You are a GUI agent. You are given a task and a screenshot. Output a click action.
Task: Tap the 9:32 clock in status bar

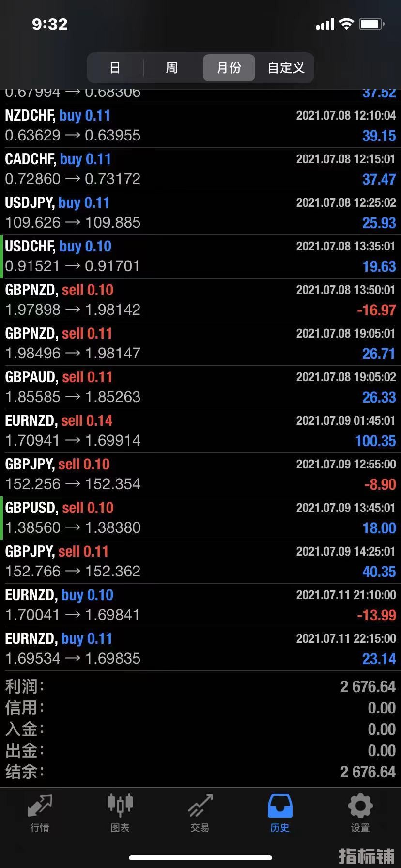click(x=50, y=24)
